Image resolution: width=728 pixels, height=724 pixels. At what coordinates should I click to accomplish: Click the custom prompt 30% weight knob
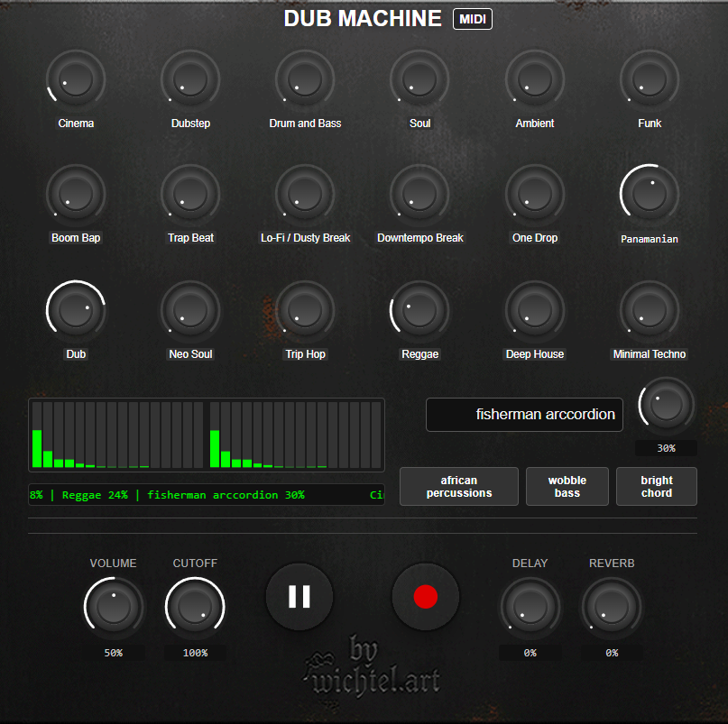(666, 406)
